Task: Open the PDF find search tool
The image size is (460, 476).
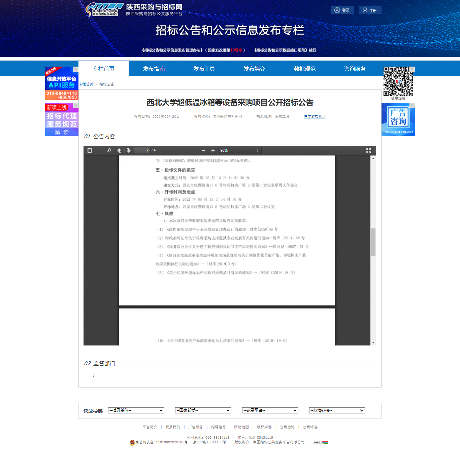Action: click(x=109, y=150)
